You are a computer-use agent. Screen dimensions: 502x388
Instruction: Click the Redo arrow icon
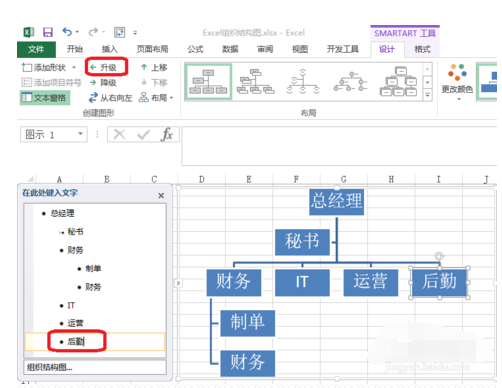[93, 32]
